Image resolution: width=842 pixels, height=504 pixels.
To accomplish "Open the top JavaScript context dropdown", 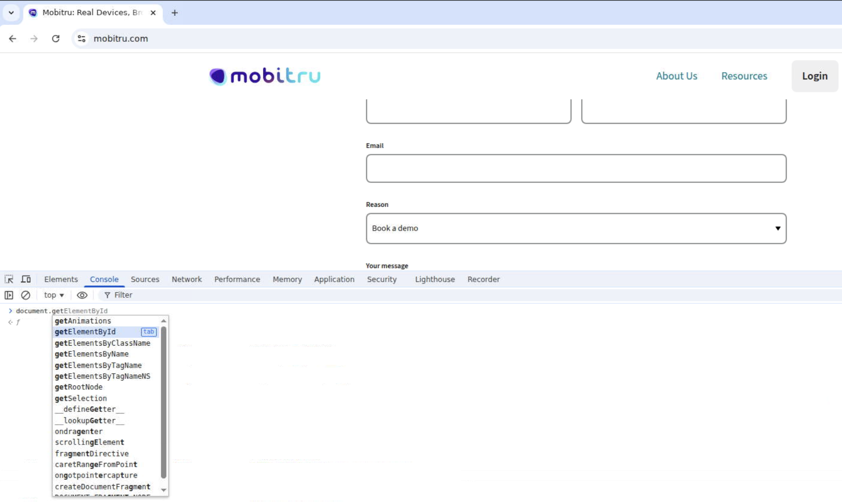I will click(x=54, y=295).
